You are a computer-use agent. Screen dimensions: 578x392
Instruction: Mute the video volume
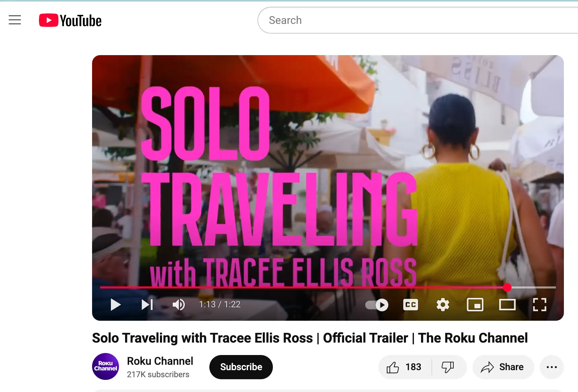(x=178, y=305)
